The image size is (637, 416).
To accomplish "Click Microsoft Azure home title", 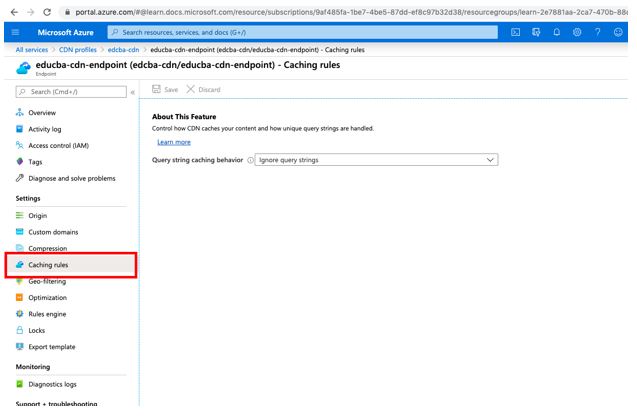I will click(65, 32).
